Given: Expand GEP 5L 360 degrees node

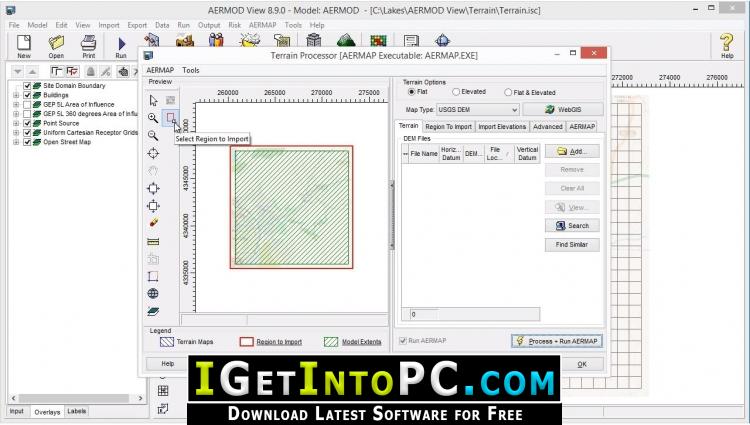Looking at the screenshot, I should click(16, 114).
